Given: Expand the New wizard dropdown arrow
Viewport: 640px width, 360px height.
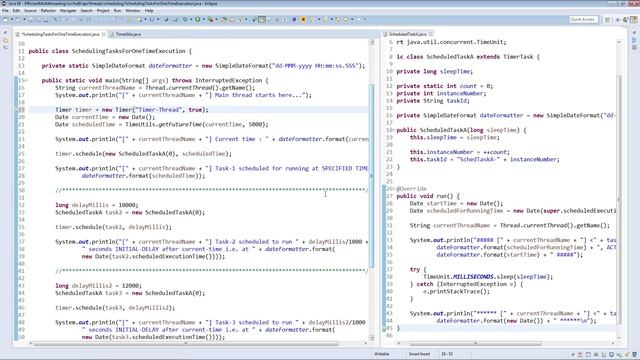Looking at the screenshot, I should (12, 19).
